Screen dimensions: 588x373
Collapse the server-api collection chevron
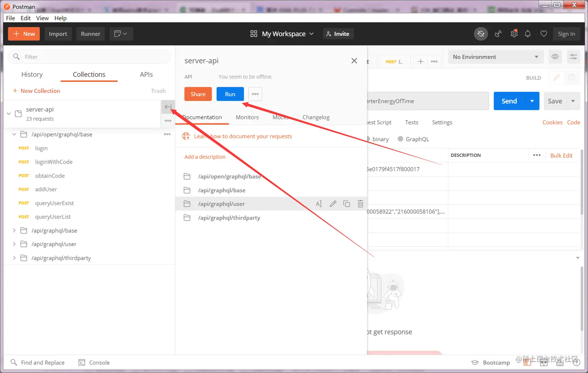[x=9, y=114]
